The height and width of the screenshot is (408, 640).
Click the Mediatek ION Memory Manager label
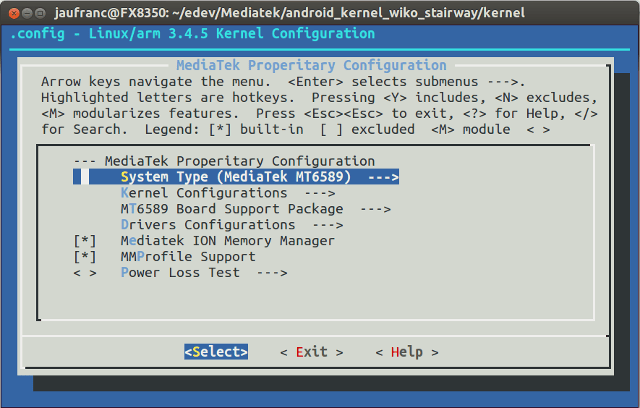coord(228,241)
